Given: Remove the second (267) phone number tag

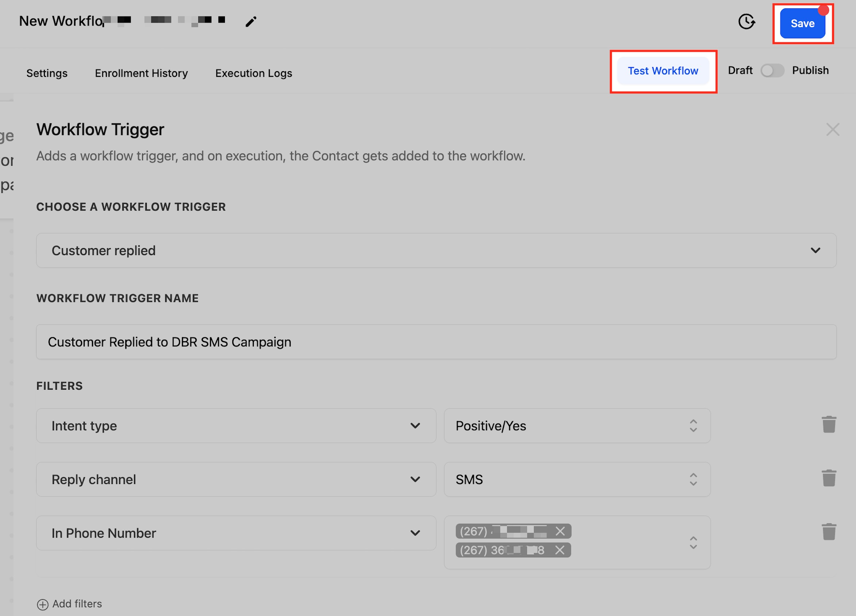Looking at the screenshot, I should pyautogui.click(x=559, y=550).
